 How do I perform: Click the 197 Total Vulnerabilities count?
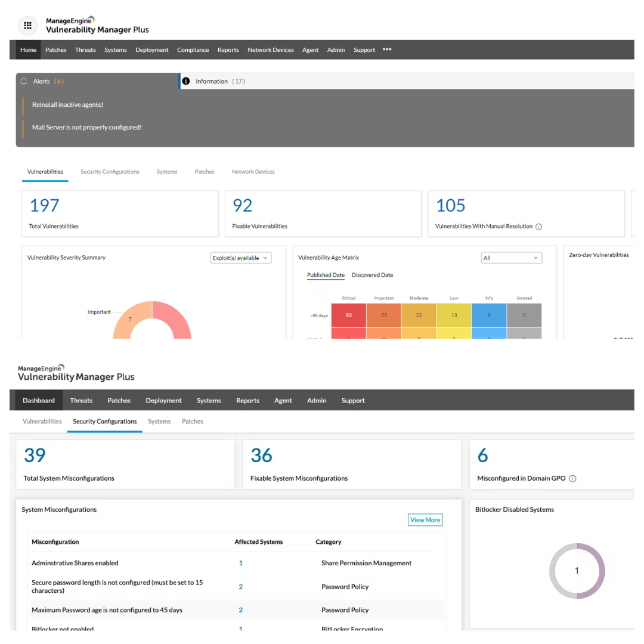click(x=45, y=205)
